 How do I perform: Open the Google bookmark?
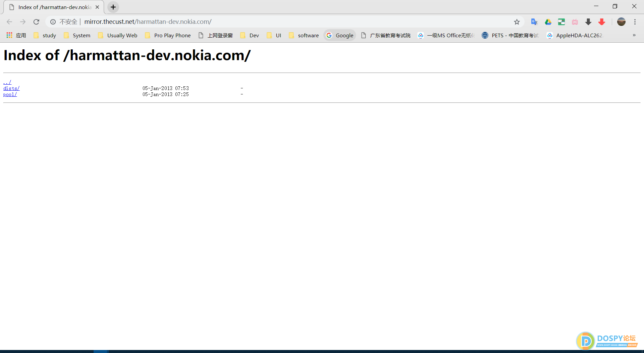point(340,35)
